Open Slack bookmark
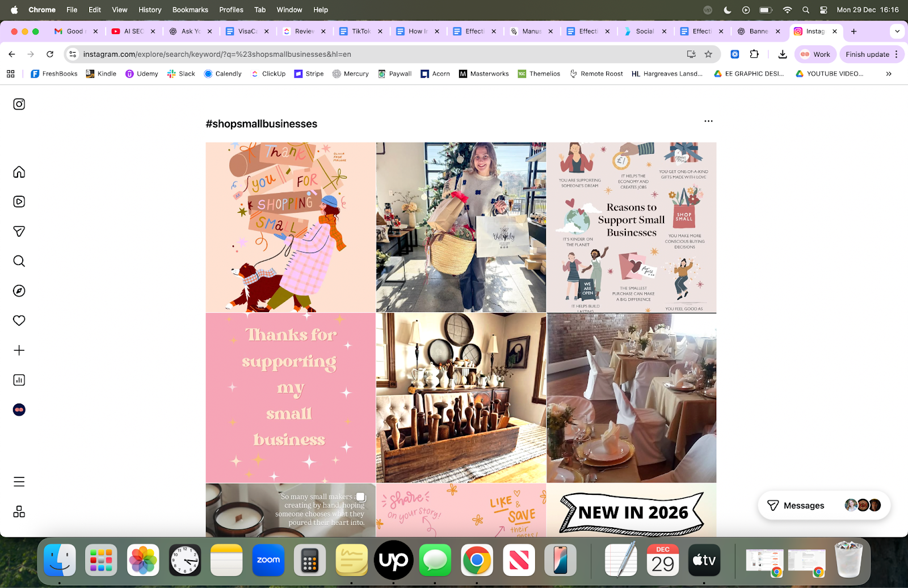This screenshot has height=588, width=908. pos(181,74)
